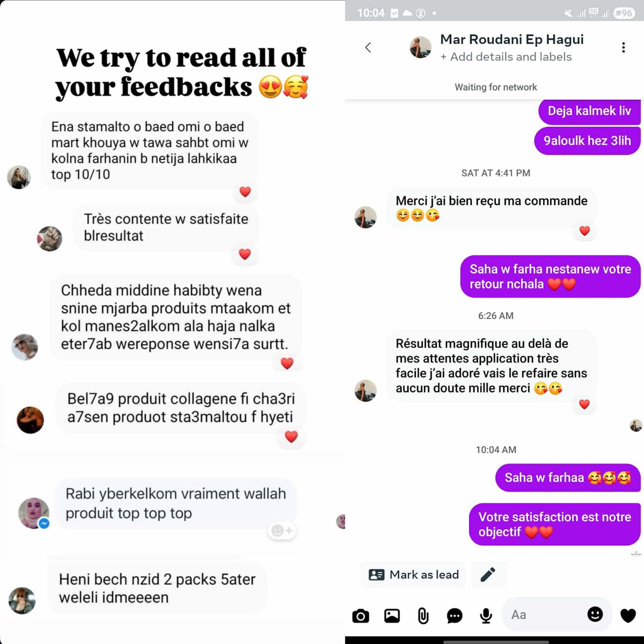Tap the pencil edit icon
This screenshot has width=644, height=644.
pos(488,574)
